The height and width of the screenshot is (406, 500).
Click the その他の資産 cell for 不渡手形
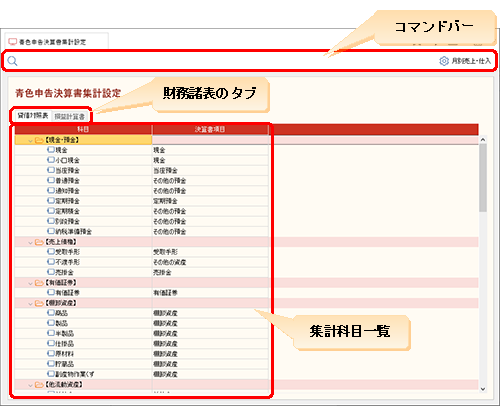tap(210, 262)
